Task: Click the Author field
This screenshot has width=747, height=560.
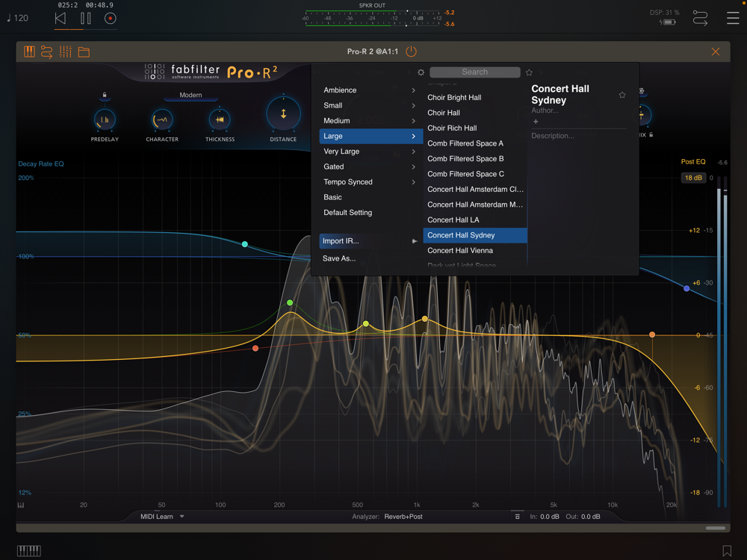Action: click(545, 111)
